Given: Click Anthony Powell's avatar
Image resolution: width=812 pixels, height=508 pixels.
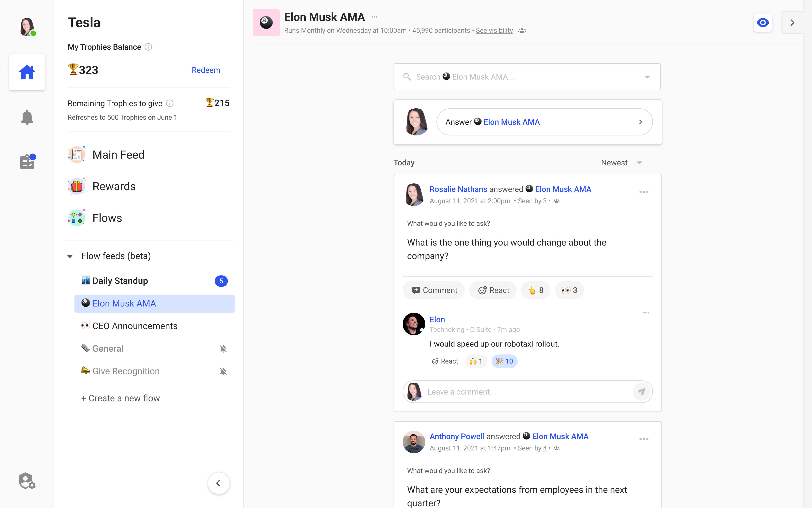Looking at the screenshot, I should 414,442.
